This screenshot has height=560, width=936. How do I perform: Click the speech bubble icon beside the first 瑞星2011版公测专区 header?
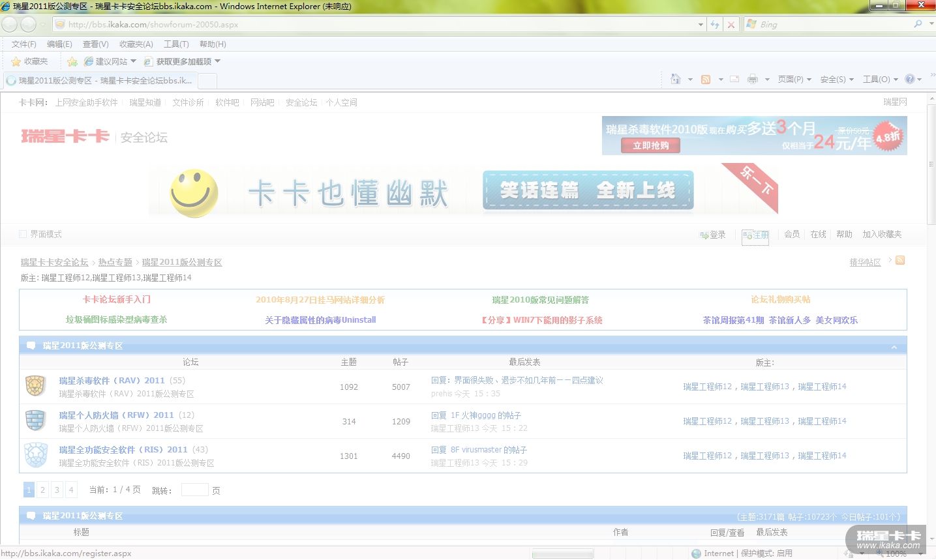coord(31,346)
